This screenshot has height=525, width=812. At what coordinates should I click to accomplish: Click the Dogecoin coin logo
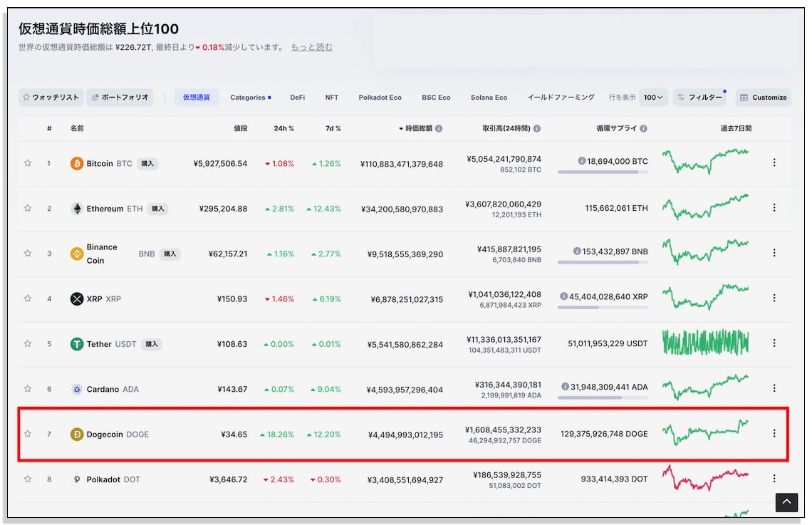pos(77,435)
